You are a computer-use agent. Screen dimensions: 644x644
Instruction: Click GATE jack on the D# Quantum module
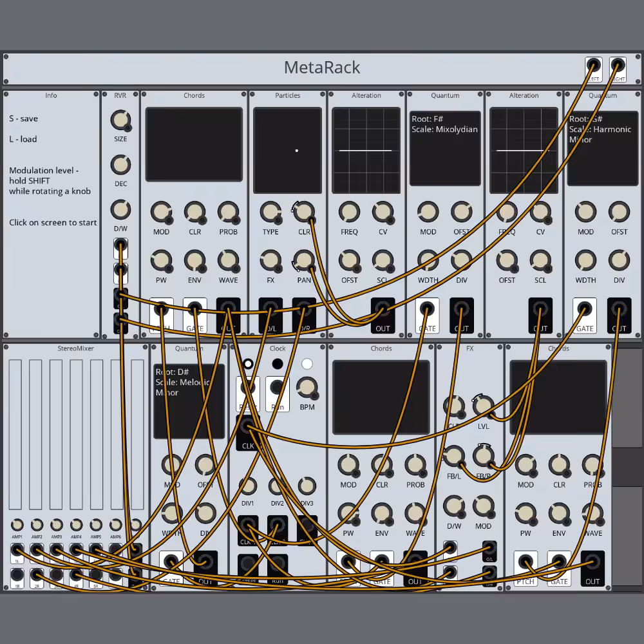click(x=171, y=562)
